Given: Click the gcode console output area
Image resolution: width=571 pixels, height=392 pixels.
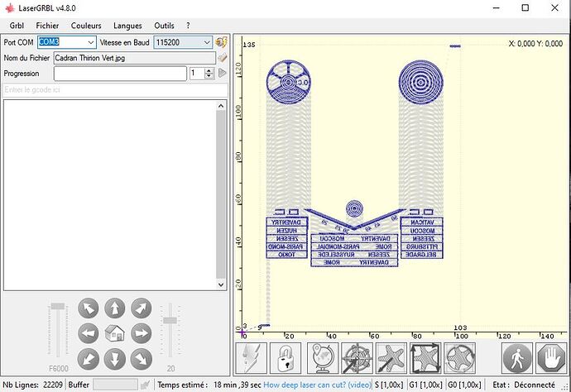Looking at the screenshot, I should tap(109, 195).
